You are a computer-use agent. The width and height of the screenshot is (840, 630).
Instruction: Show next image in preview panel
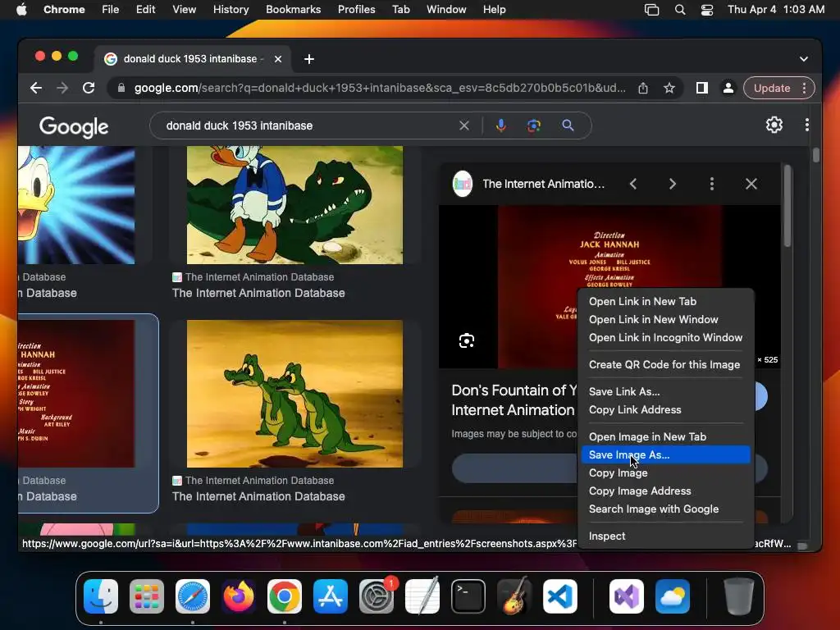(673, 184)
